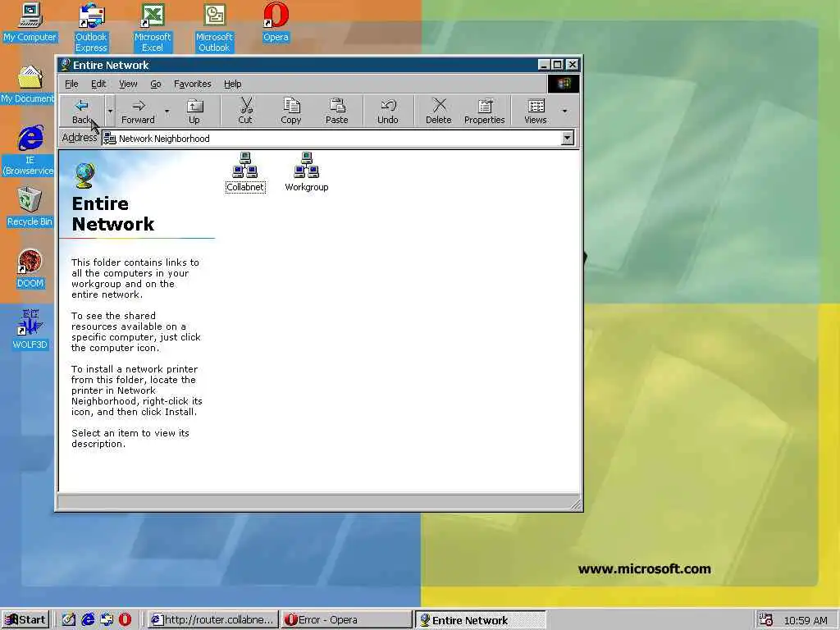The height and width of the screenshot is (630, 840).
Task: Select the Microsoft Outlook desktop icon
Action: coord(214,28)
